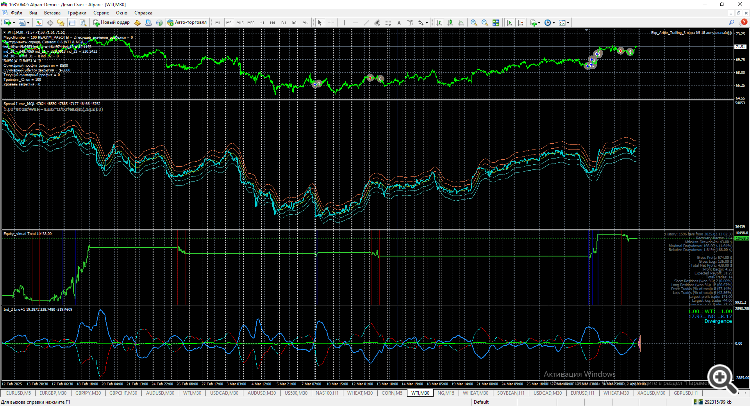
Task: Show the Navigator panel
Action: [x=61, y=22]
